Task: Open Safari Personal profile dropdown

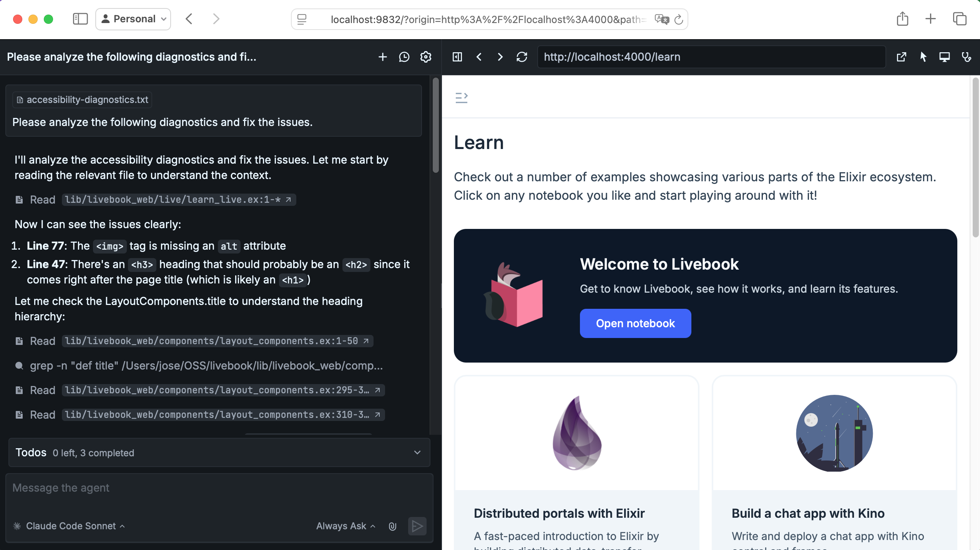Action: pyautogui.click(x=133, y=19)
